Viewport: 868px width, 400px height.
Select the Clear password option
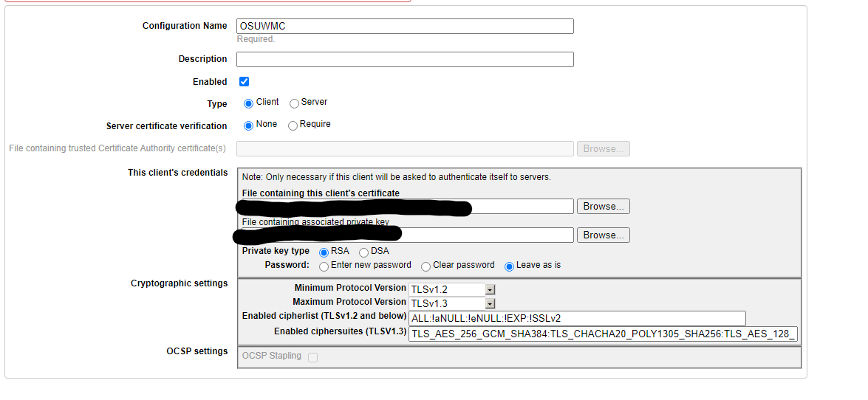point(426,266)
